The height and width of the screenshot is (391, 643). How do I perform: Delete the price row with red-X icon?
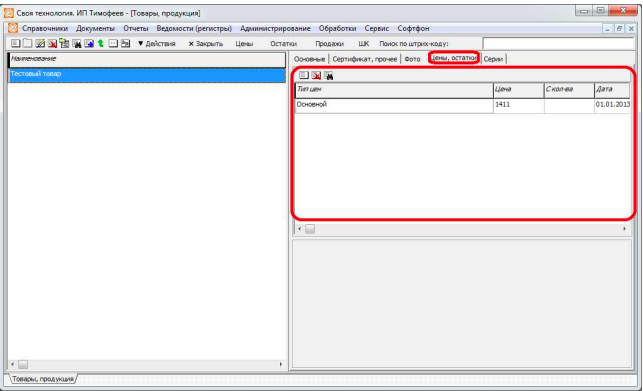(x=316, y=75)
